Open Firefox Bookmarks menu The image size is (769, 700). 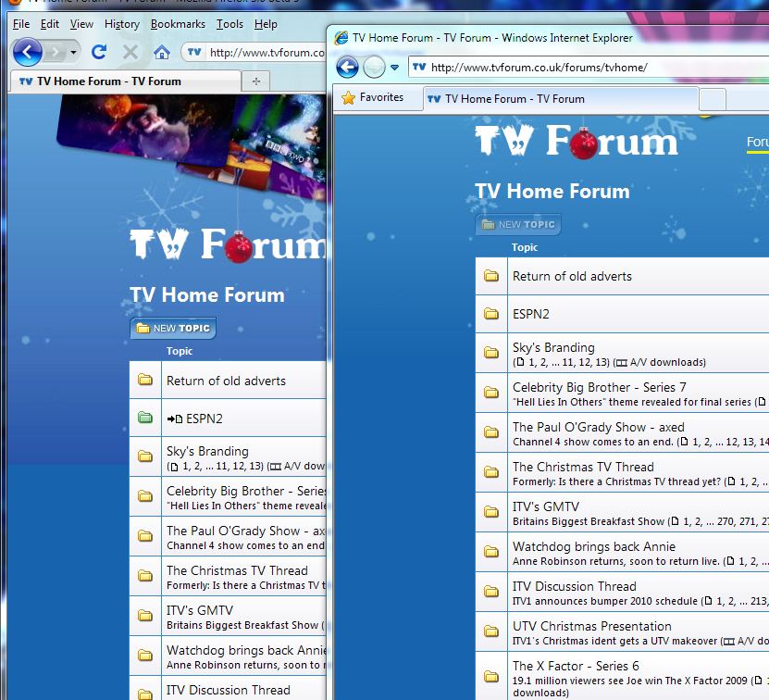pos(178,24)
